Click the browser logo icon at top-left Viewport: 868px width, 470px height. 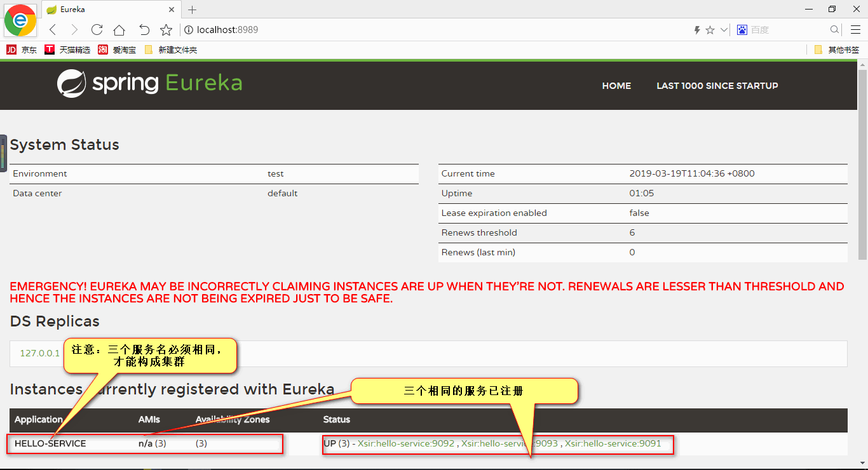[20, 20]
